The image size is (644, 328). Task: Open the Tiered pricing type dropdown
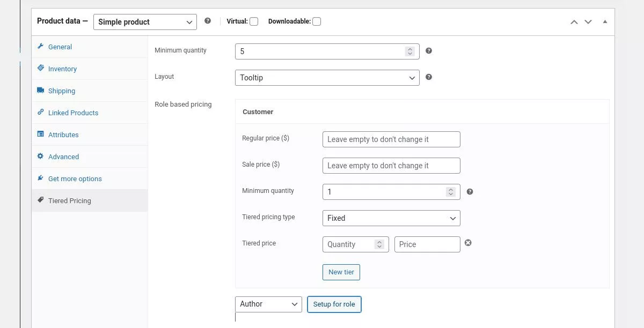(x=391, y=218)
